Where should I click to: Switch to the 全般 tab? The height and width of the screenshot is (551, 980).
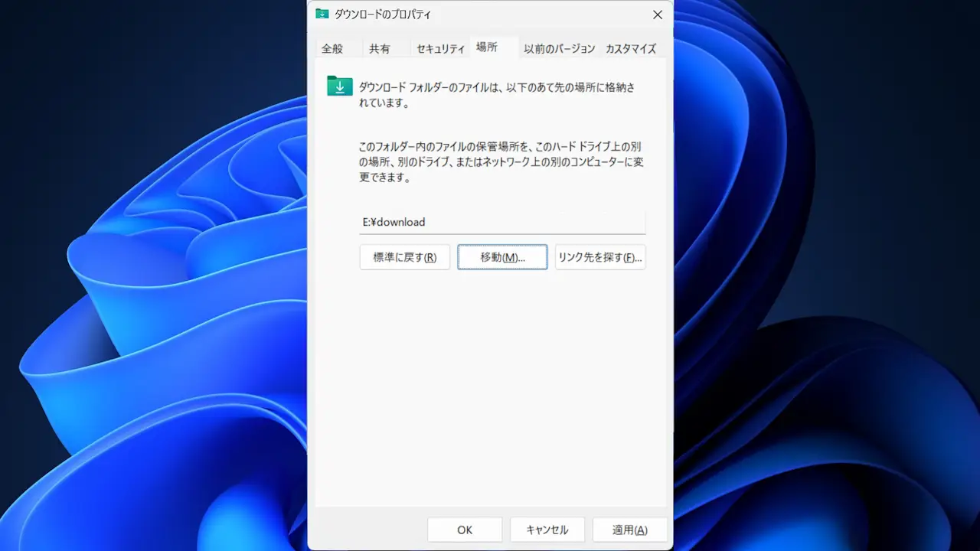332,48
